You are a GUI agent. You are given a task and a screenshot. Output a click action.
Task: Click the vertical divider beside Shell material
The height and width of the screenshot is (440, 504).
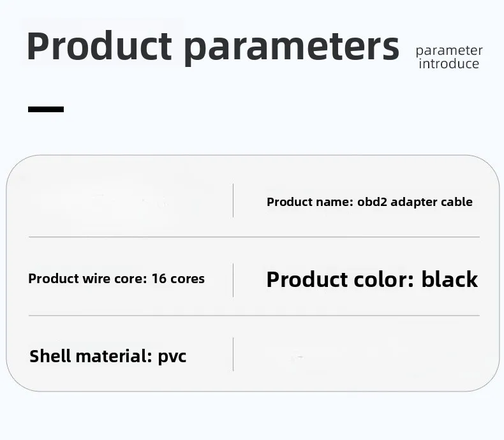coord(233,354)
